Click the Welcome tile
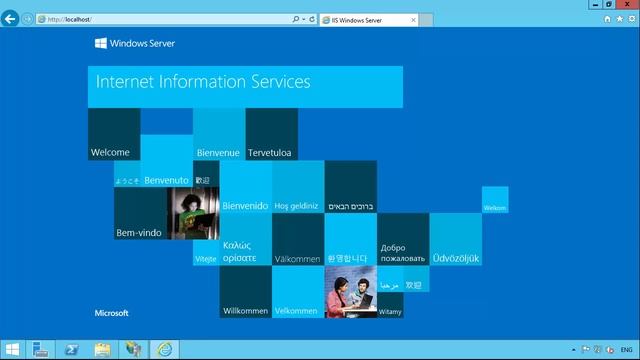Viewport: 640px width, 360px height. point(114,134)
